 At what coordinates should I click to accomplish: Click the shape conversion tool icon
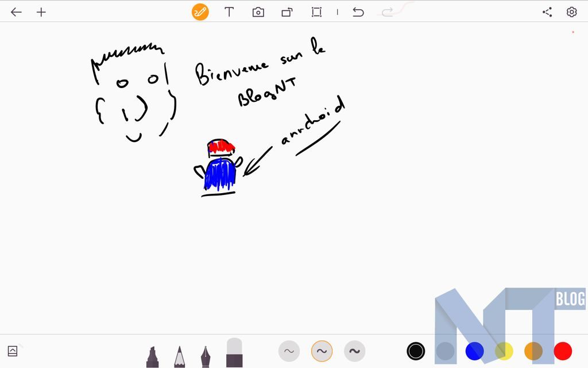287,13
